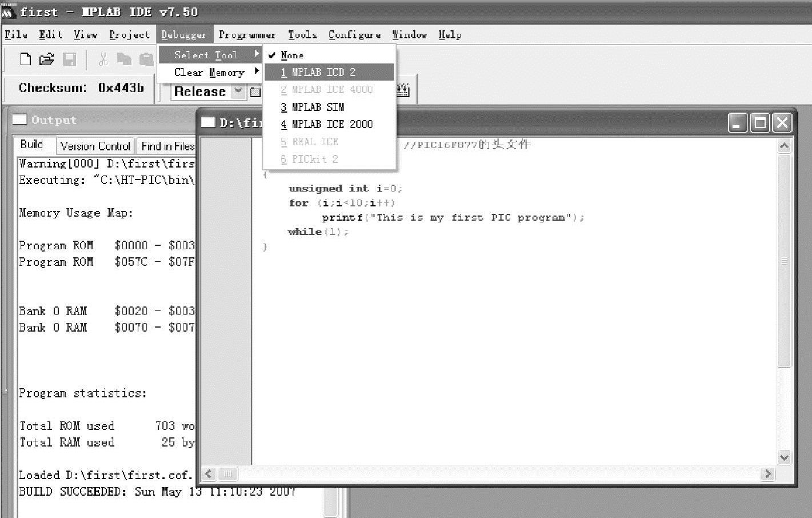
Task: Click the 'Program ROM $057C' output line
Action: (x=107, y=262)
